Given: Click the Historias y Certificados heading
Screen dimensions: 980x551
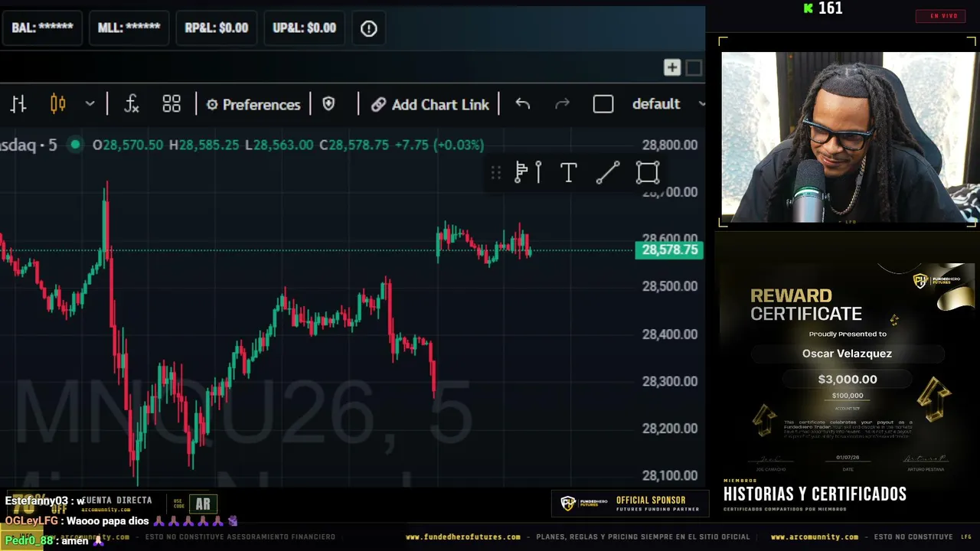Looking at the screenshot, I should click(x=815, y=494).
